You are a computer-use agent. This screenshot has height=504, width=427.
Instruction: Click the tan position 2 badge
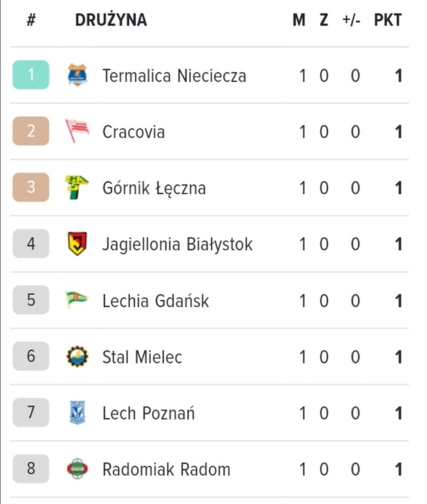31,132
